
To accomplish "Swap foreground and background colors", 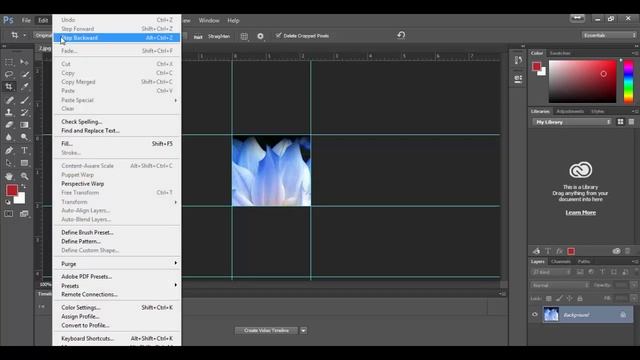I will tap(23, 187).
